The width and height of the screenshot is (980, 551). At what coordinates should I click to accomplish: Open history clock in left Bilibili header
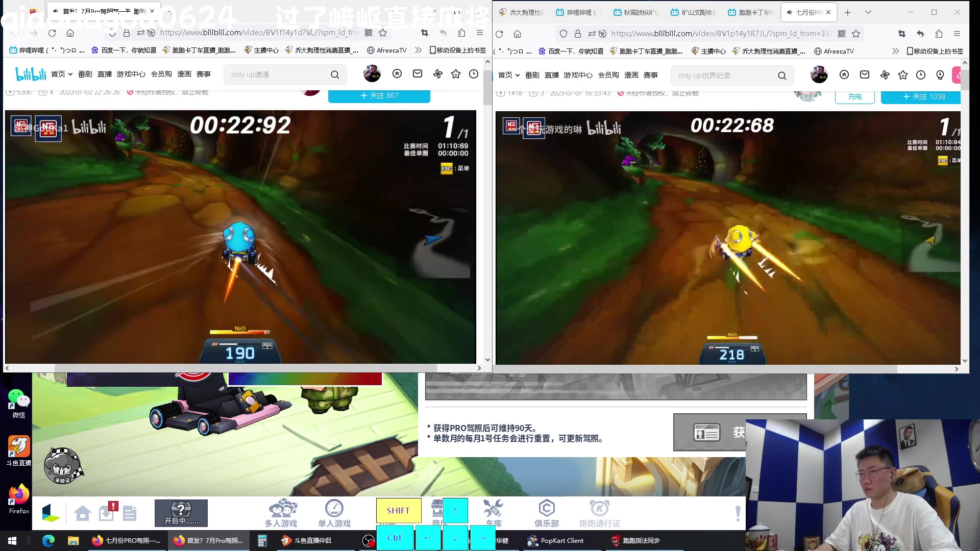[474, 74]
